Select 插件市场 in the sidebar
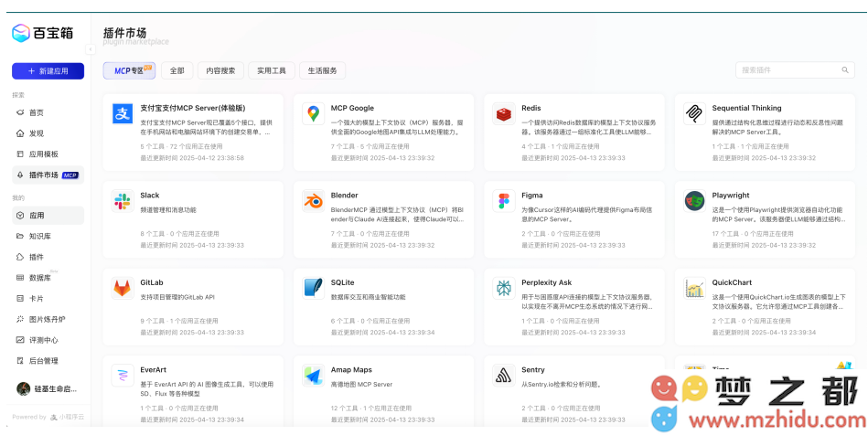 48,175
